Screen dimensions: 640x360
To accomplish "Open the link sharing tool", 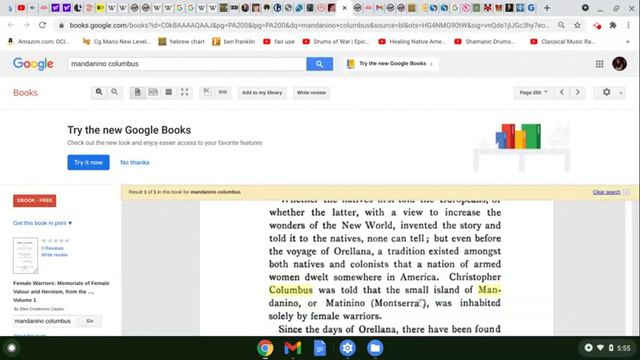I will click(x=223, y=92).
